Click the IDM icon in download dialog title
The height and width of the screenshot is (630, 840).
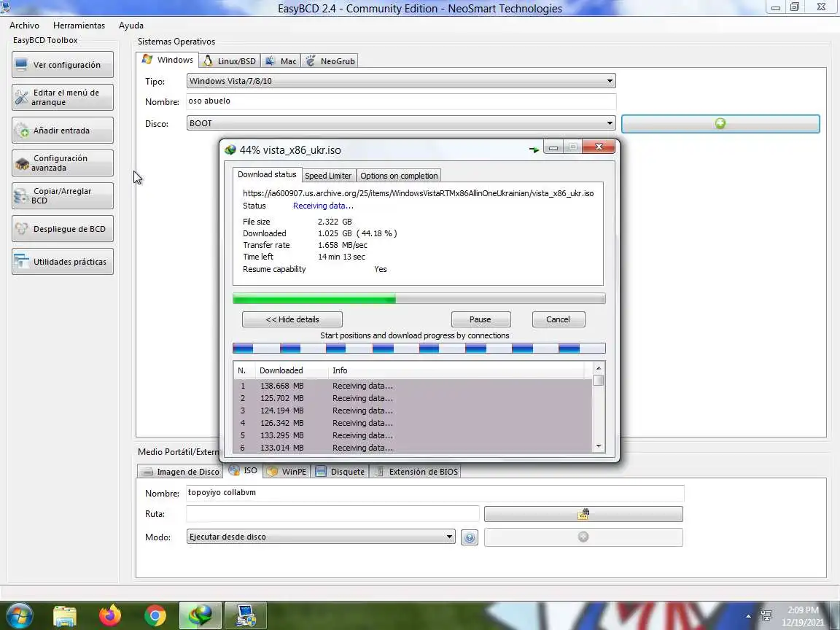(x=230, y=150)
